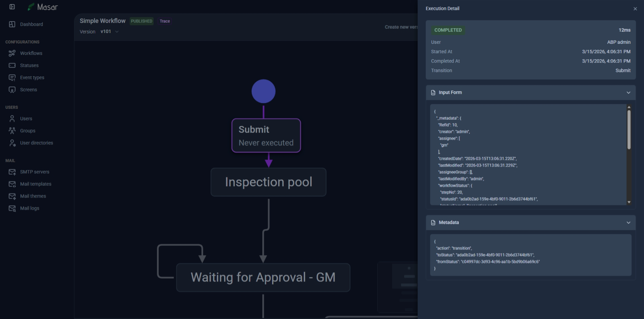
Task: Click the sidebar collapse icon
Action: pyautogui.click(x=12, y=7)
